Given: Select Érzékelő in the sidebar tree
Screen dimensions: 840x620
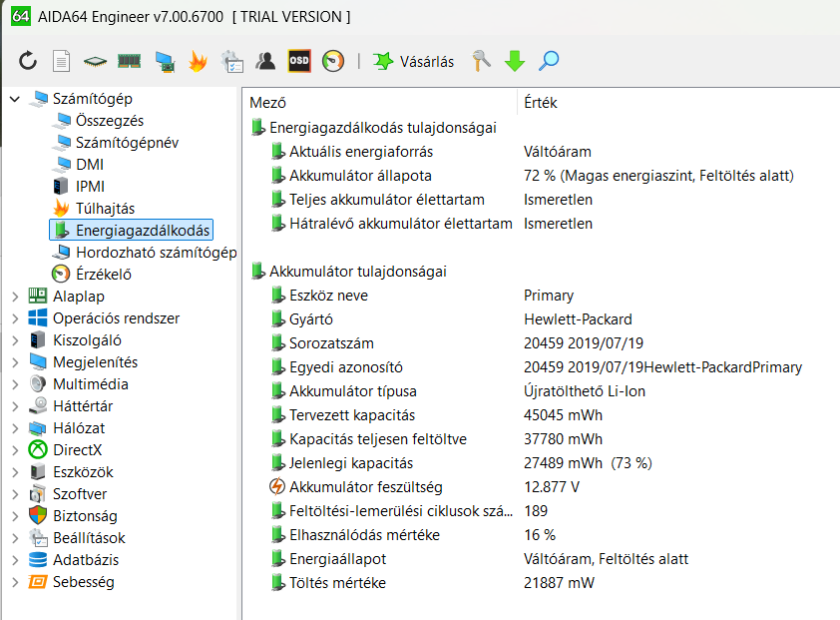Looking at the screenshot, I should (103, 275).
